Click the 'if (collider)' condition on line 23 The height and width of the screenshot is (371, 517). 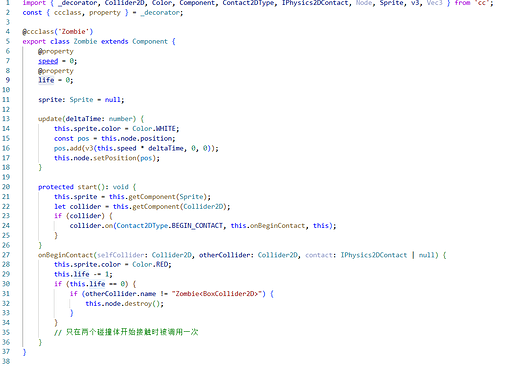coord(79,216)
